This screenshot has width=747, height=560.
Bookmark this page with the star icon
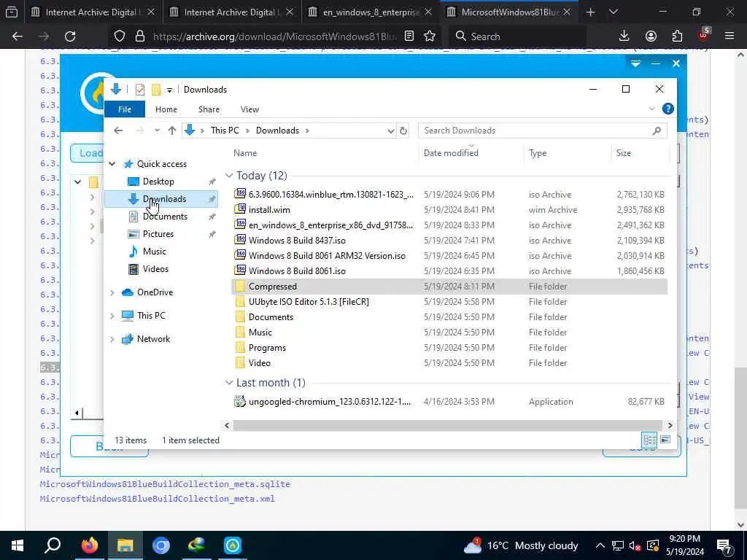pos(430,36)
